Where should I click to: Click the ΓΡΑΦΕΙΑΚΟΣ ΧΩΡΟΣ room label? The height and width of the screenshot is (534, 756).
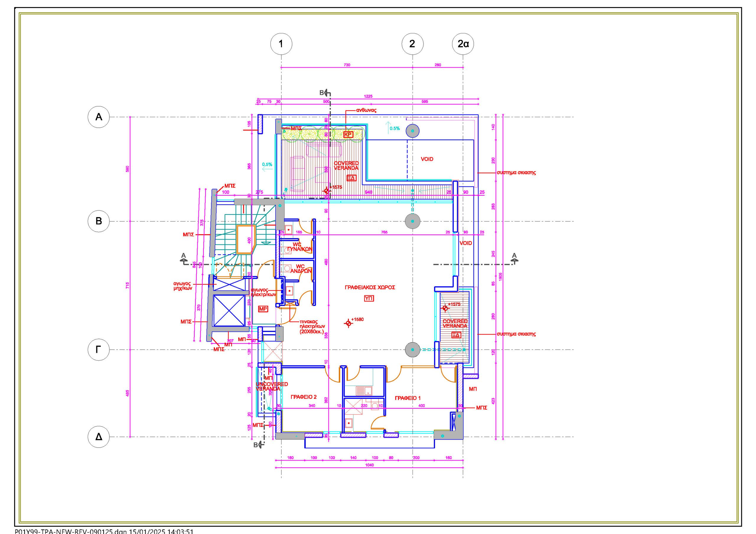point(370,287)
